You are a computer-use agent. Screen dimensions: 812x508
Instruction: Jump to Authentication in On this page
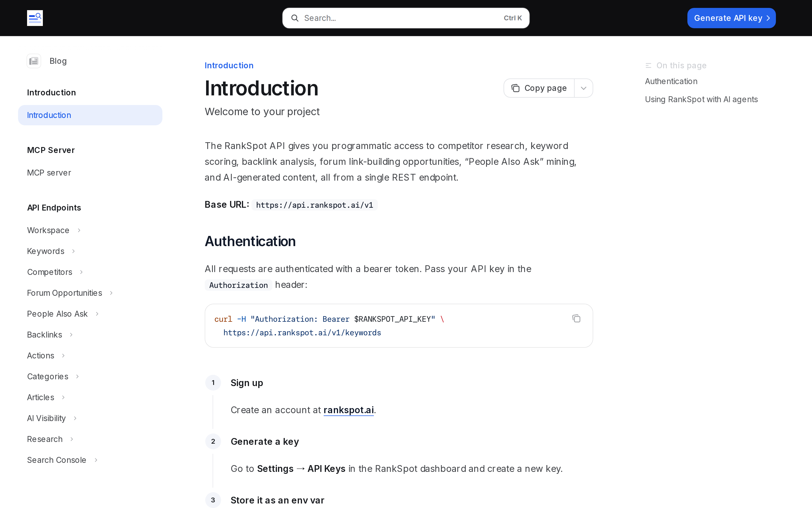pos(671,81)
